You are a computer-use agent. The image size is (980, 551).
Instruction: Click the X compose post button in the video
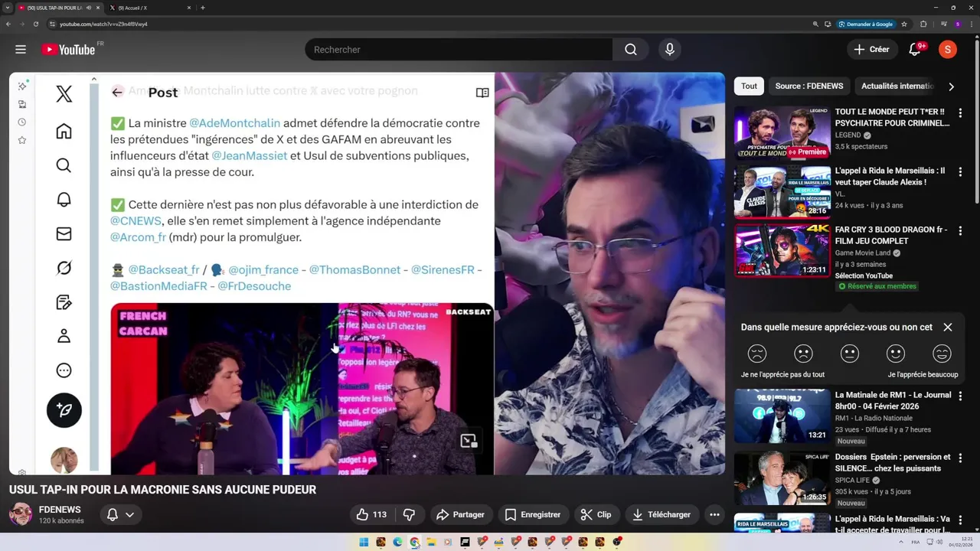[x=64, y=411]
